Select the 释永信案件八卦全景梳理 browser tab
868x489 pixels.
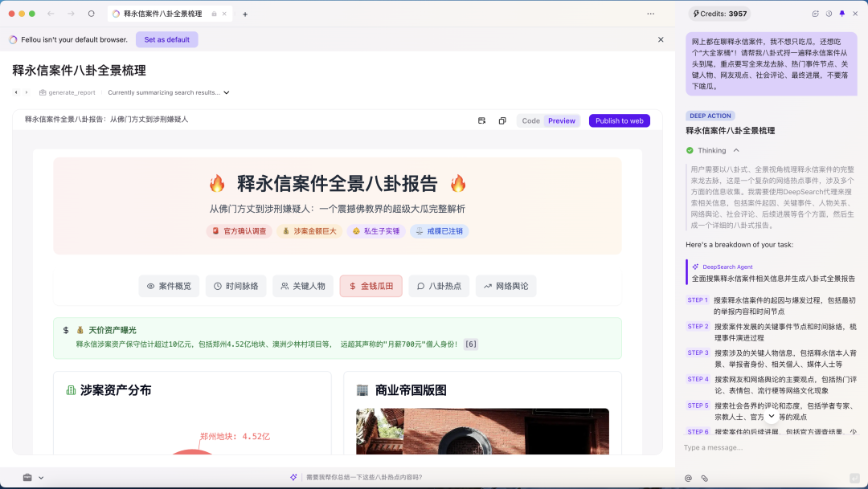[161, 13]
